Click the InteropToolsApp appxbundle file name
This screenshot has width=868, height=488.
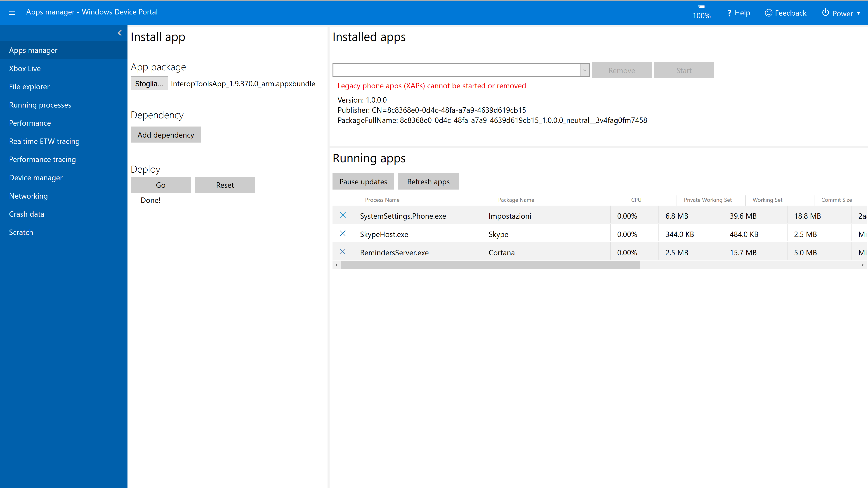[243, 84]
